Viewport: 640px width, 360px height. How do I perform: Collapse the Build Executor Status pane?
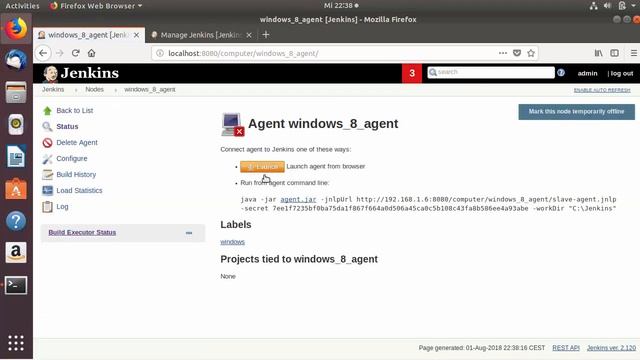[x=189, y=233]
